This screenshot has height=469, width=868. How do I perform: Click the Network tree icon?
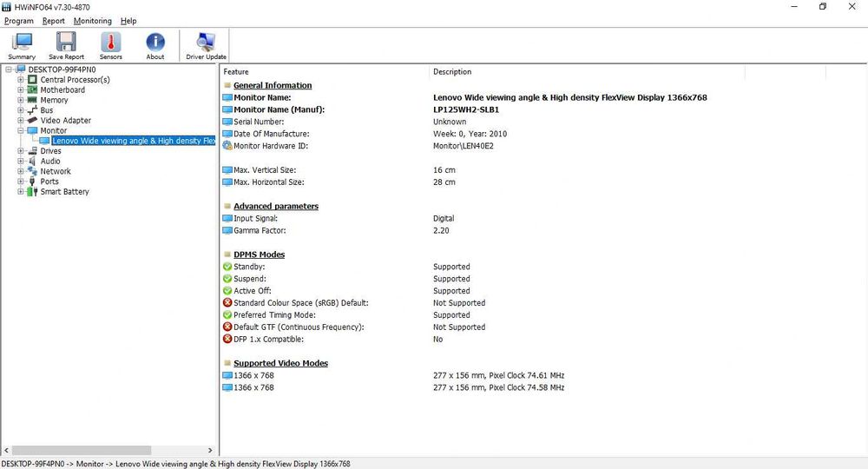(32, 171)
